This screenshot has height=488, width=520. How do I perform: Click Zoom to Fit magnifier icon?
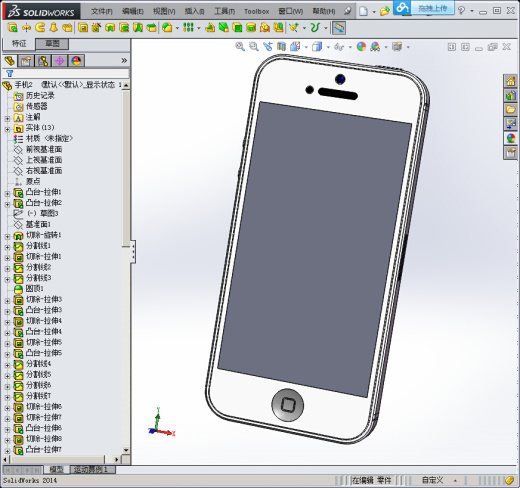(240, 47)
